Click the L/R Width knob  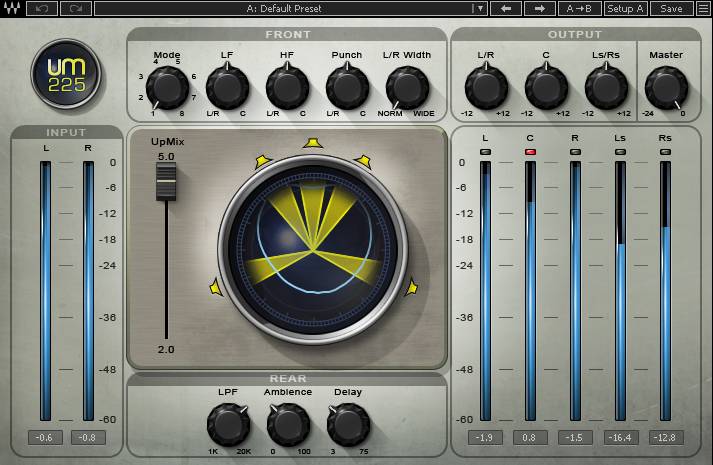(407, 88)
